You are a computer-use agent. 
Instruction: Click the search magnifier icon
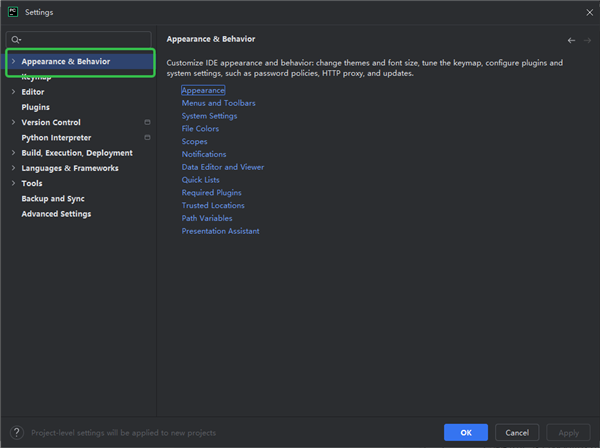click(x=17, y=40)
